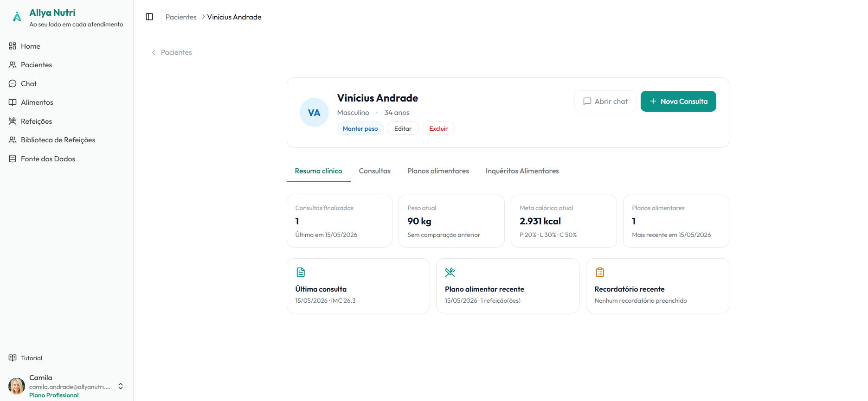The image size is (868, 401).
Task: Expand the Camila account switcher chevrons
Action: pos(121,386)
